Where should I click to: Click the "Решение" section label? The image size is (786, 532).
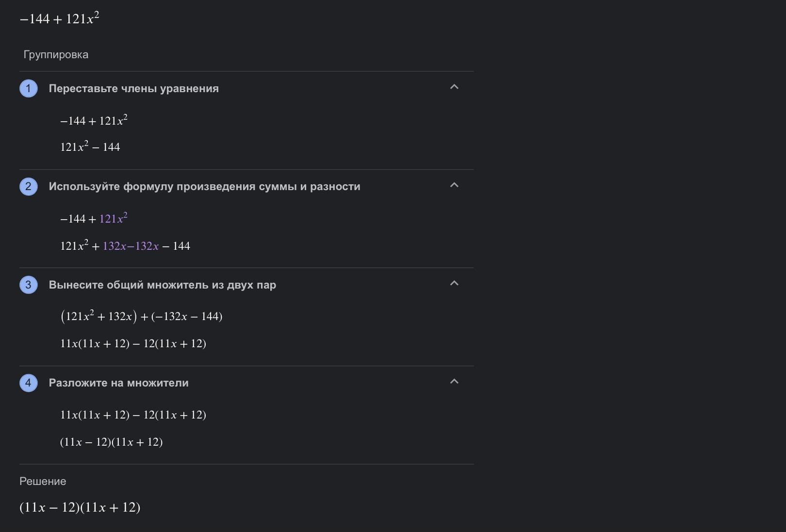coord(43,482)
